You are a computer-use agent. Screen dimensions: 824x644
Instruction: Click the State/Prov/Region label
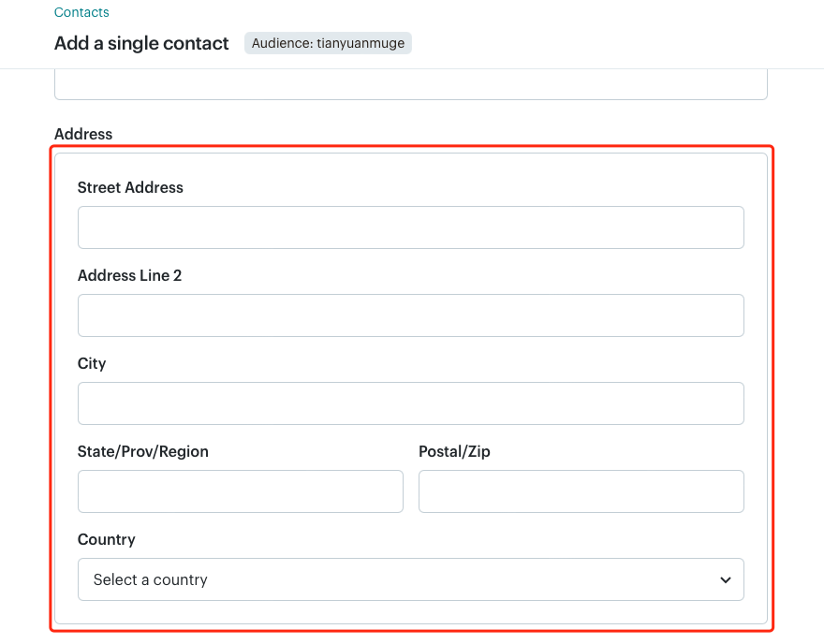click(143, 451)
